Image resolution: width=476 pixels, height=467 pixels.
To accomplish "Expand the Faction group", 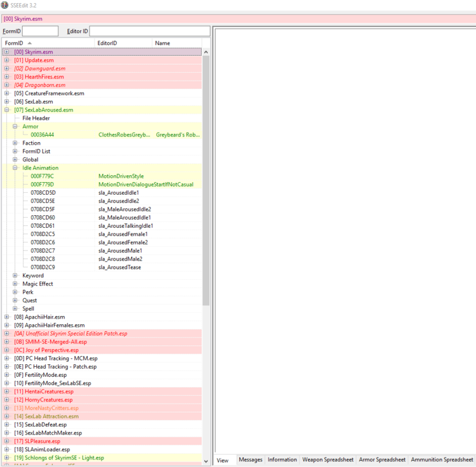I will tap(15, 143).
